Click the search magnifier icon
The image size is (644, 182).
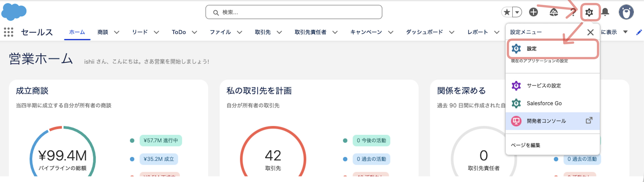click(x=216, y=12)
